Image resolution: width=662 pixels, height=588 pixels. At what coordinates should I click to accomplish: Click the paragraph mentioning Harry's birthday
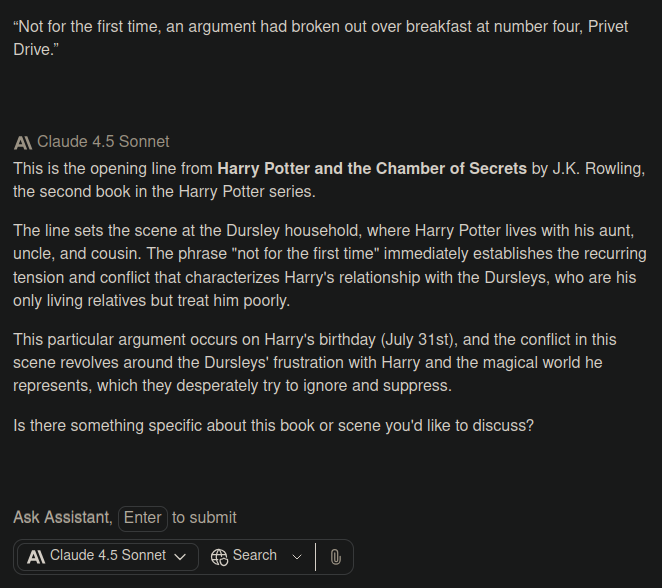pos(330,363)
